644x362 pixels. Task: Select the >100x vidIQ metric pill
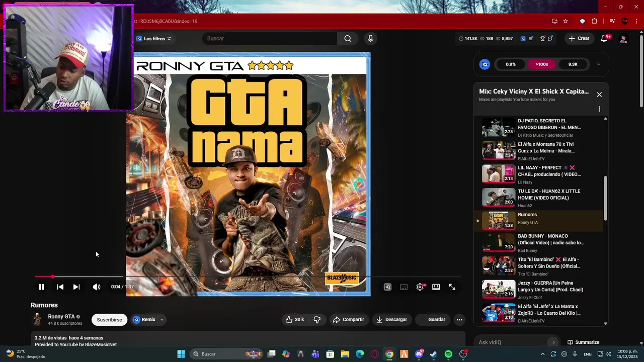[x=541, y=64]
